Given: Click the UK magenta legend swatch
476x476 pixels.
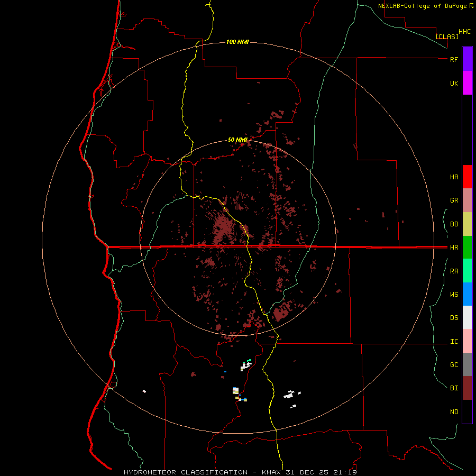Looking at the screenshot, I should pyautogui.click(x=467, y=83).
